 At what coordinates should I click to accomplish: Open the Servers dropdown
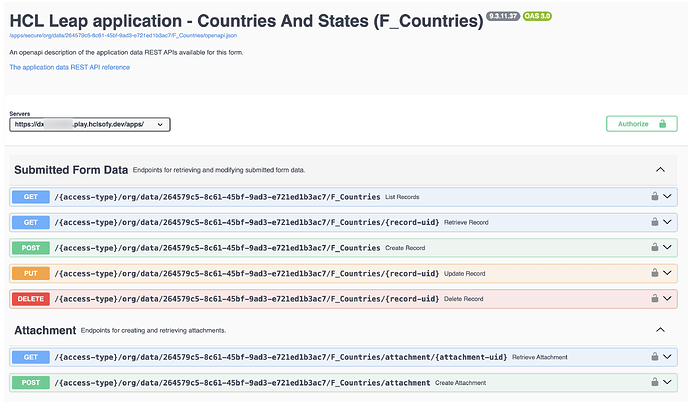(91, 125)
